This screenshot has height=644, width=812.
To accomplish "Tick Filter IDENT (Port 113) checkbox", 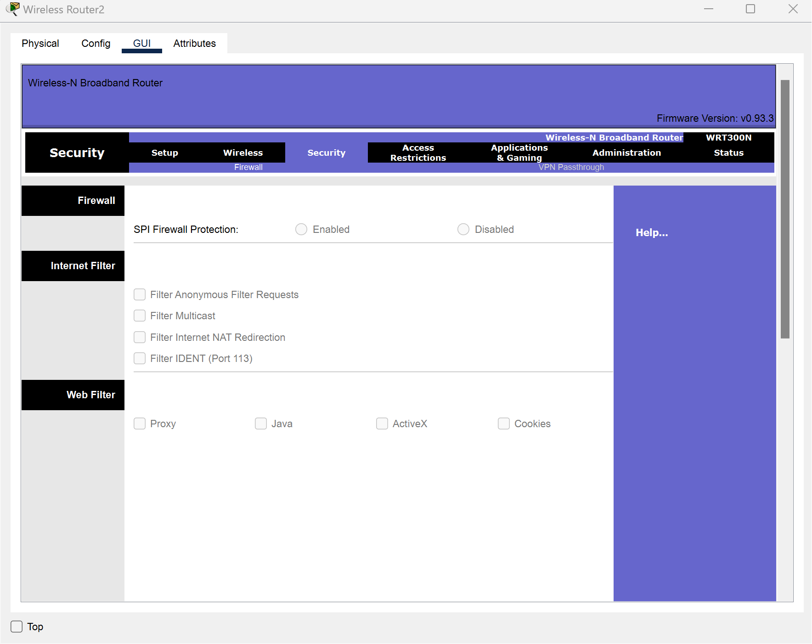I will click(x=140, y=358).
